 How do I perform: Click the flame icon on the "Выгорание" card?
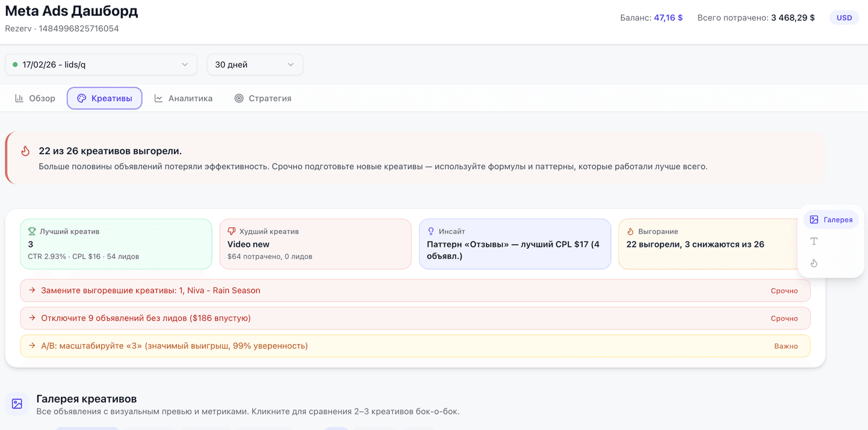pos(631,231)
